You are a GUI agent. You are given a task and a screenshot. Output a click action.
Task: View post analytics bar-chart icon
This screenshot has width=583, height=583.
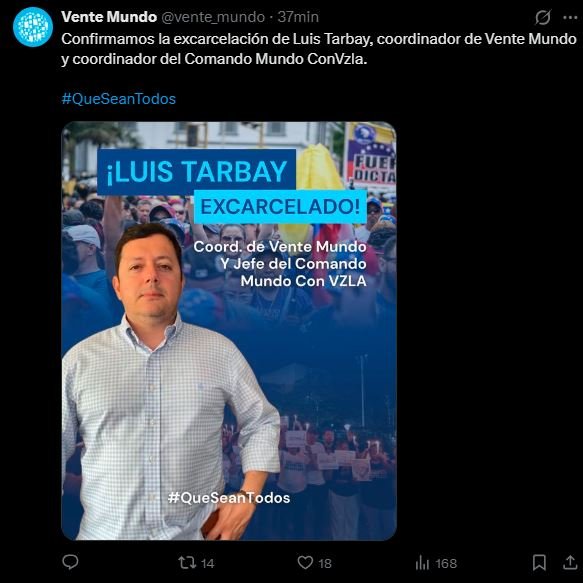422,563
